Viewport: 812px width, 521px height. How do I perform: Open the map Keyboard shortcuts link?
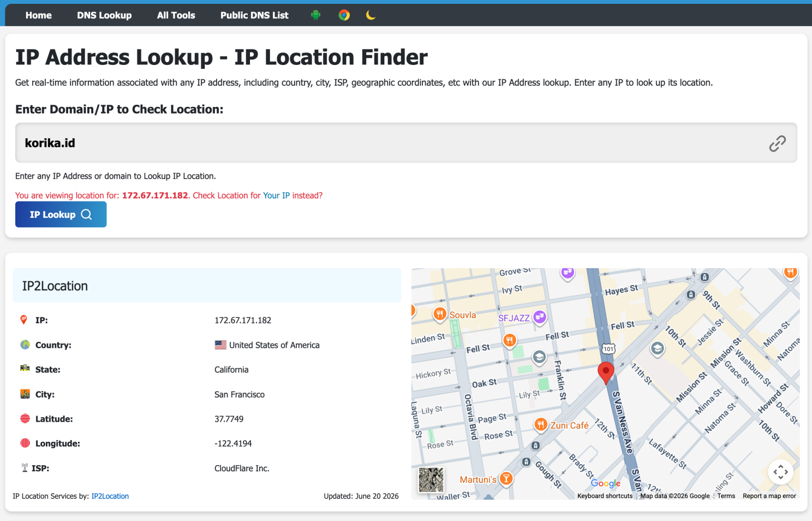[605, 496]
